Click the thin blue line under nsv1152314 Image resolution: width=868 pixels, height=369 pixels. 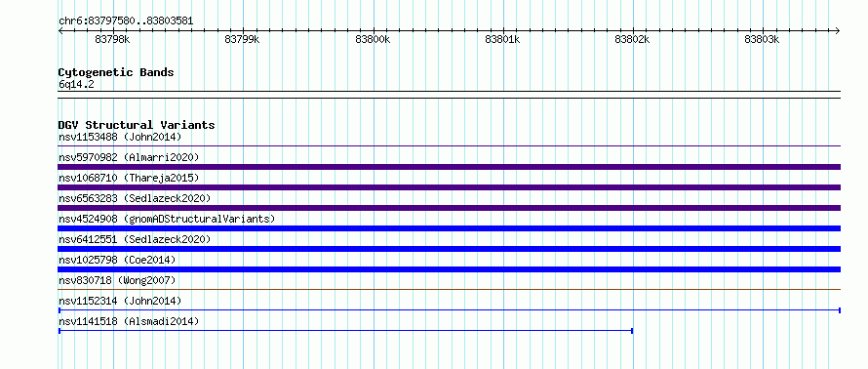pos(450,310)
